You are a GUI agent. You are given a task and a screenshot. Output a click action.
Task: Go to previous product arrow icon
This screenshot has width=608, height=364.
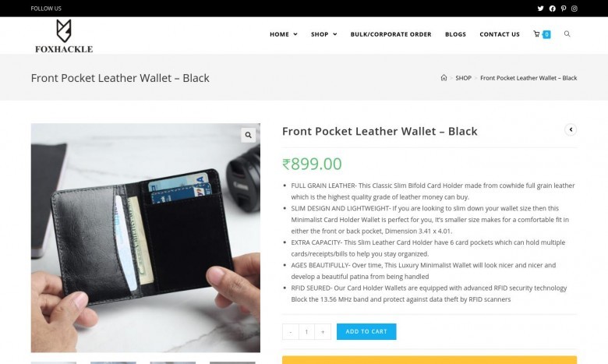coord(571,130)
